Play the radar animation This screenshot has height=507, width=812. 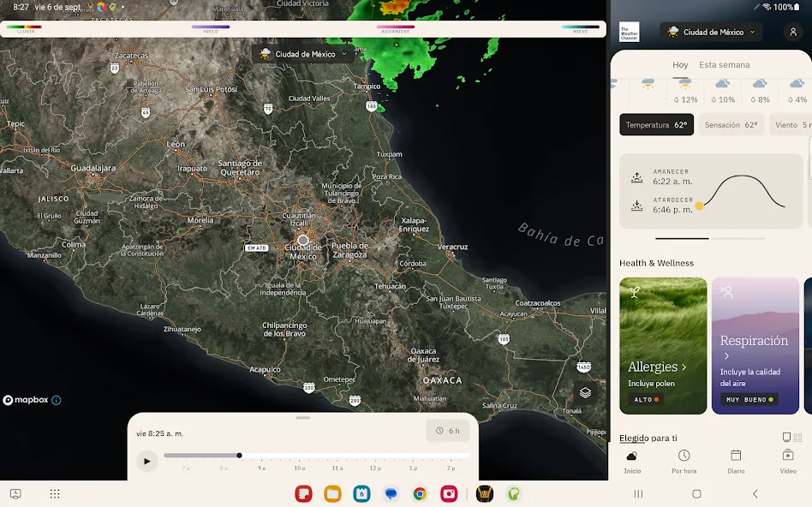146,461
